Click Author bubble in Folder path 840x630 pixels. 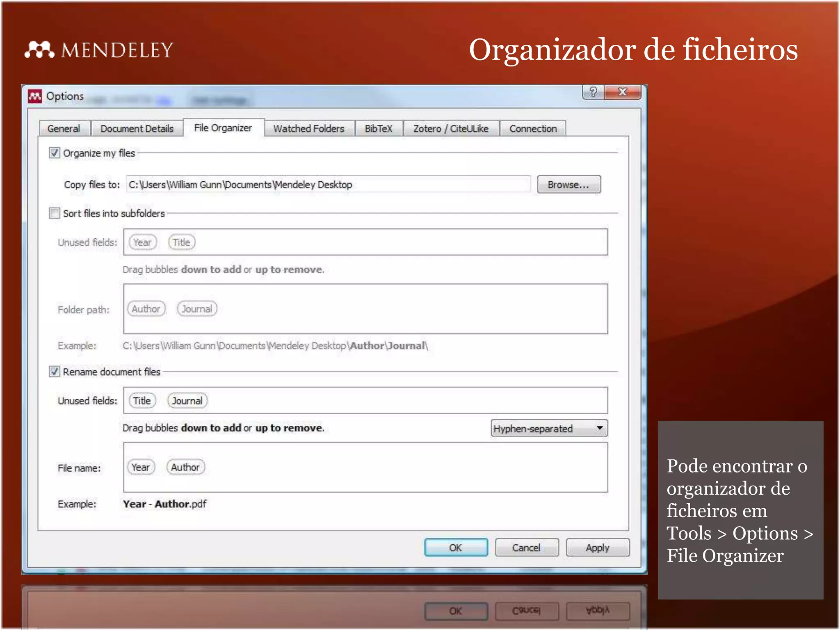tap(146, 308)
